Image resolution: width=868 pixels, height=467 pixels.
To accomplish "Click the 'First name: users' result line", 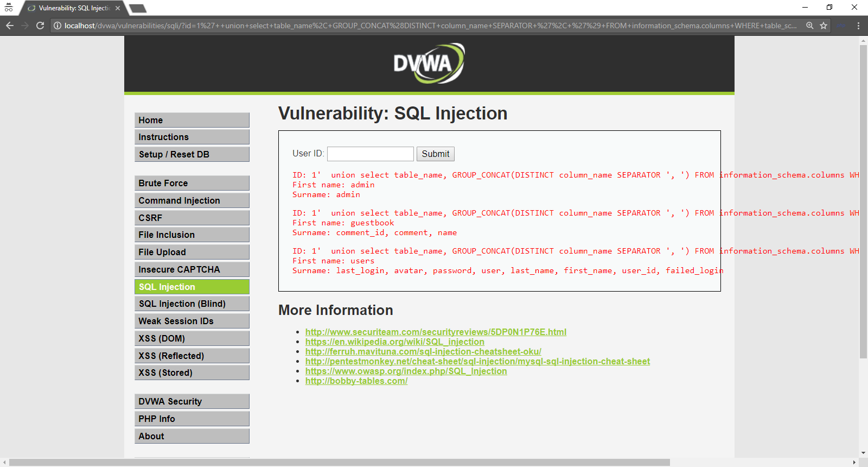I will point(333,261).
